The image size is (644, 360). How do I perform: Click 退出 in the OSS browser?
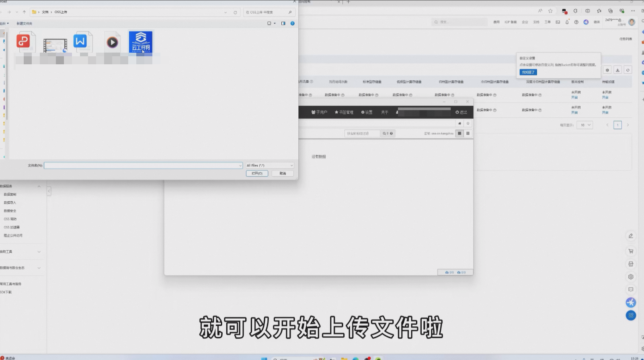click(461, 112)
